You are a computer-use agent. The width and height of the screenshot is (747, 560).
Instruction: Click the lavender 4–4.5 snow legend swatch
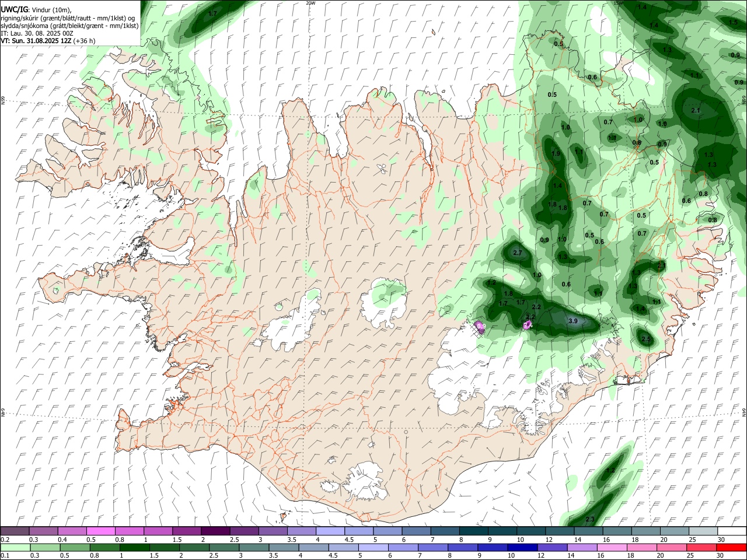pyautogui.click(x=330, y=531)
